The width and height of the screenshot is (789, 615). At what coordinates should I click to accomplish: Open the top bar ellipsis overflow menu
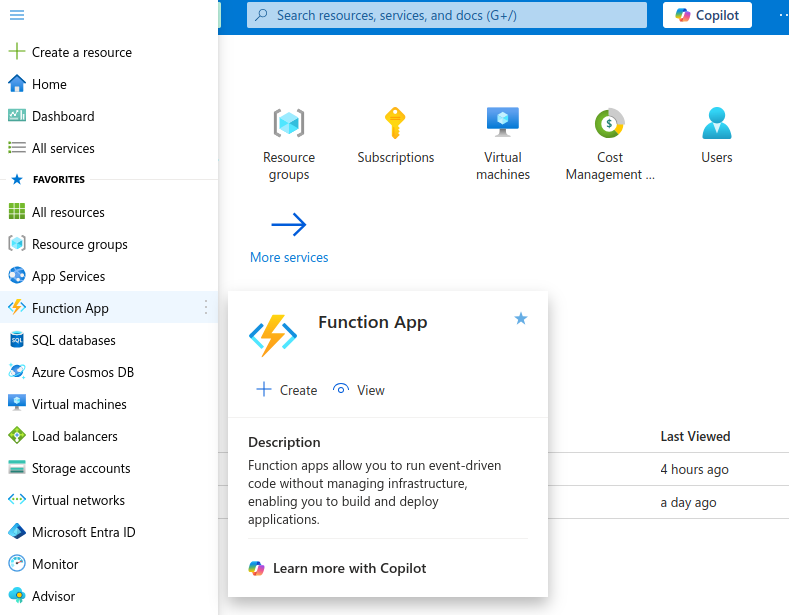tap(782, 15)
